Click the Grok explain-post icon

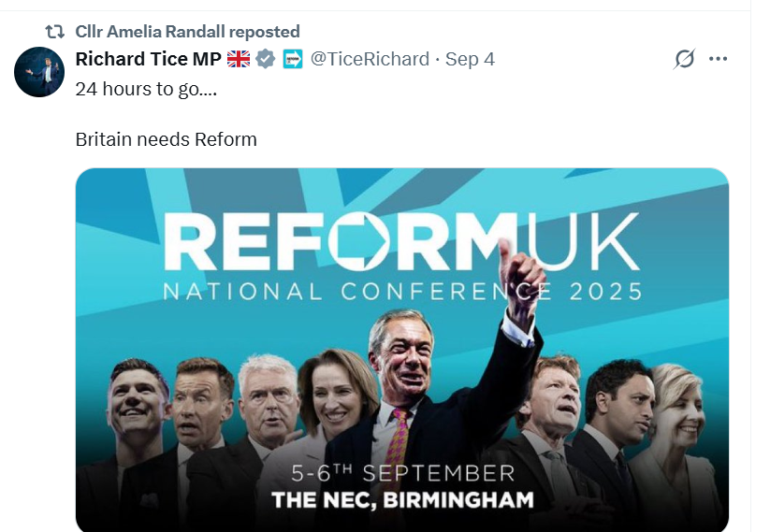tap(685, 60)
